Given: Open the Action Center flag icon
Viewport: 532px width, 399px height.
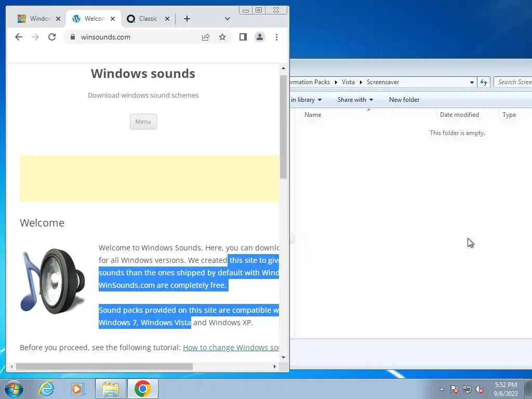Looking at the screenshot, I should point(455,389).
